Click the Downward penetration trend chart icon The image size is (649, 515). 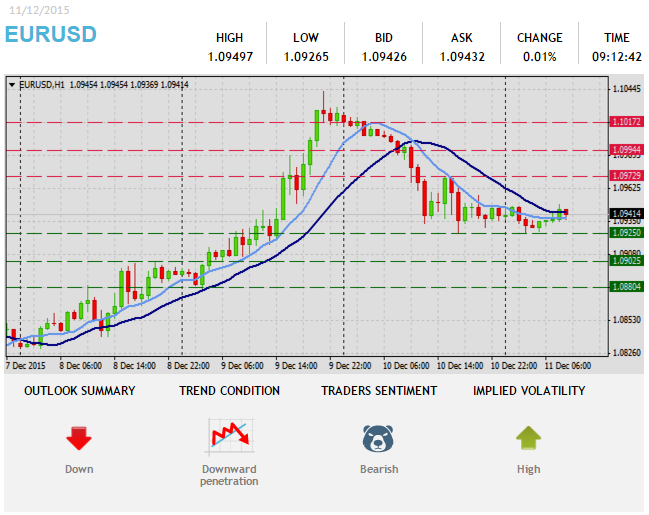pyautogui.click(x=230, y=437)
